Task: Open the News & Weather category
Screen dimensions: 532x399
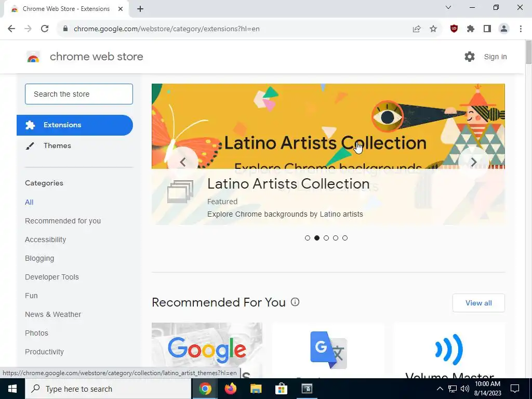Action: pyautogui.click(x=53, y=314)
